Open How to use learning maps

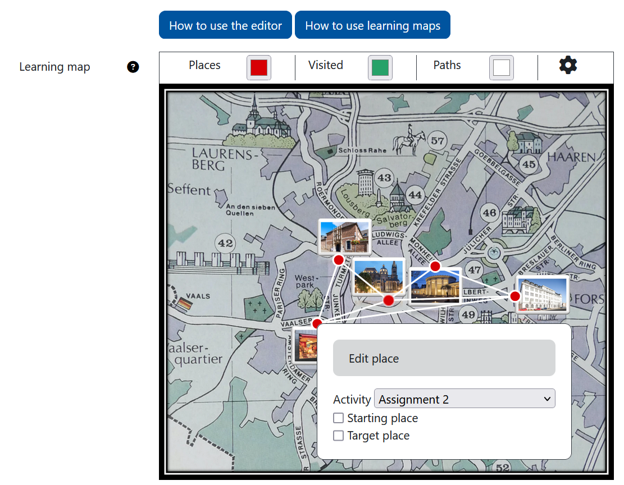coord(372,25)
